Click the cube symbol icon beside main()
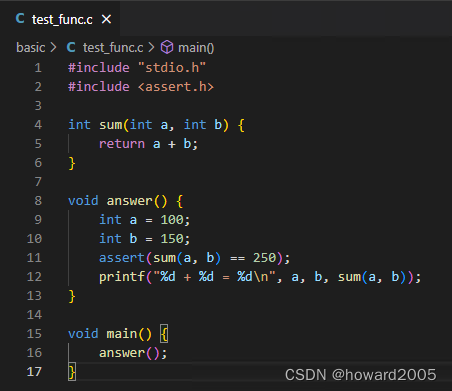 pyautogui.click(x=167, y=47)
